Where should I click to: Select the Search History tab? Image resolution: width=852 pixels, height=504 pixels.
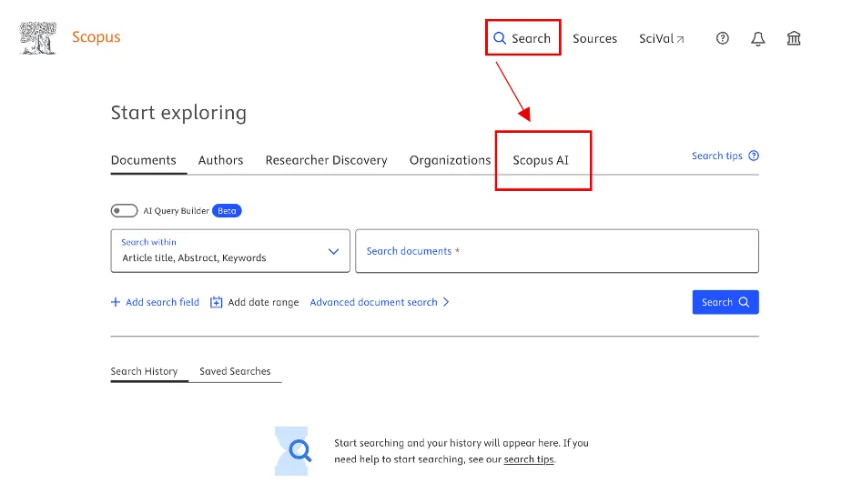(x=144, y=371)
